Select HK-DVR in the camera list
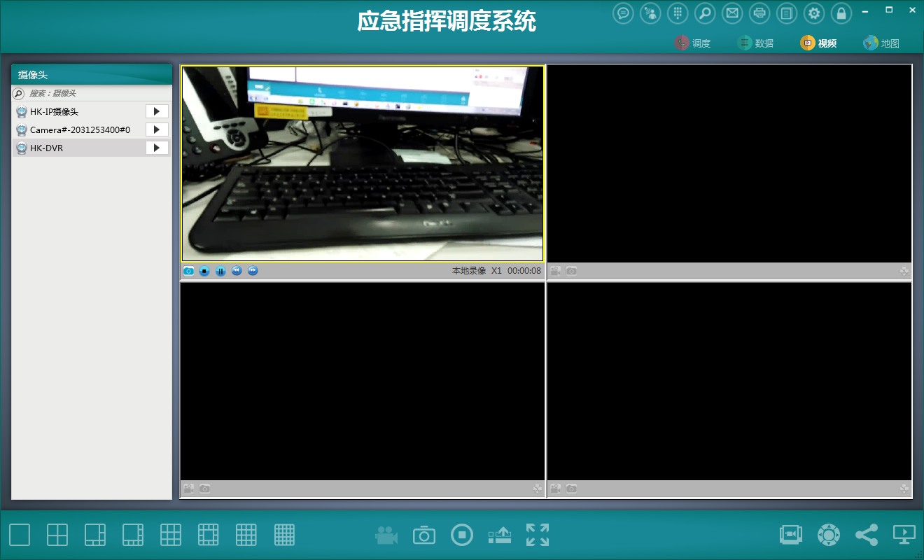924x560 pixels. (x=77, y=148)
